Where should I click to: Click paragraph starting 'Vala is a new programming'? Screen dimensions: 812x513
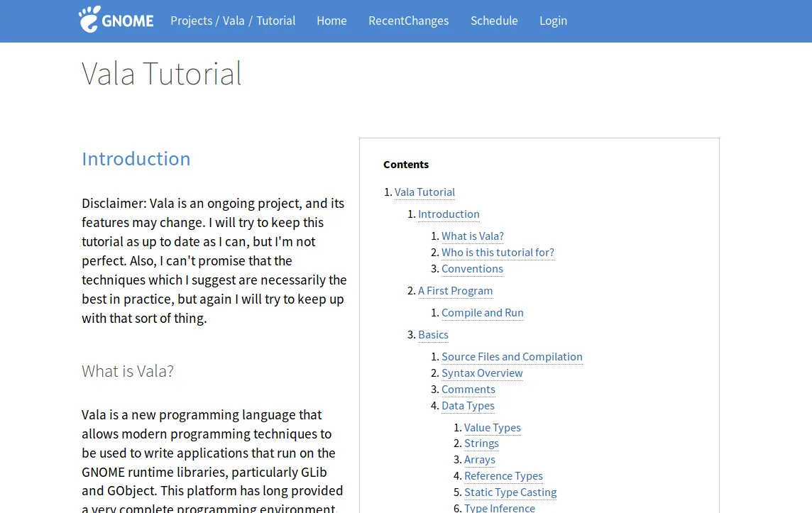pos(212,460)
